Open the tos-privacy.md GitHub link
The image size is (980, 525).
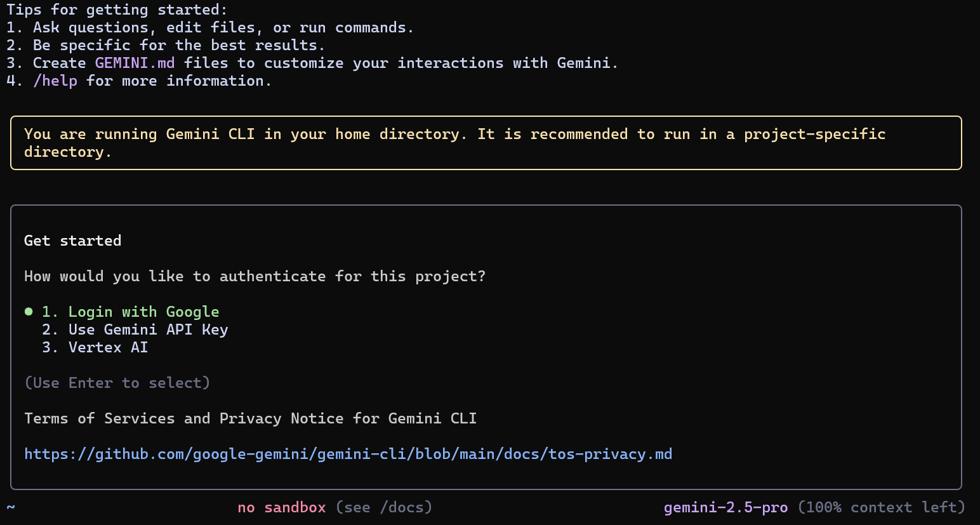(348, 455)
